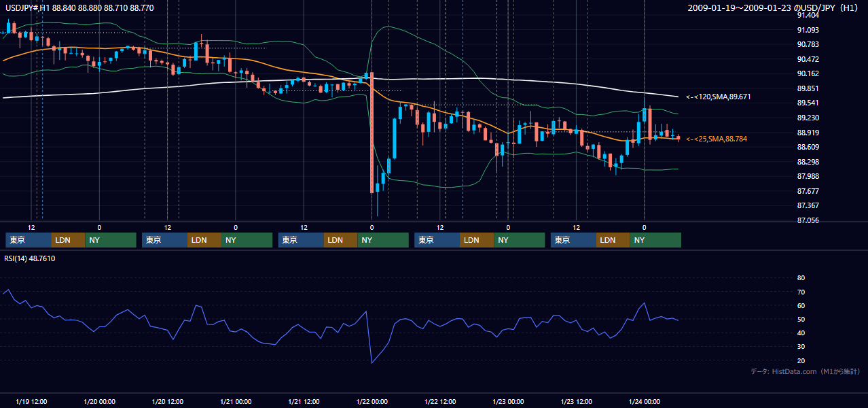The image size is (868, 408).
Task: Select the 120 SMA 89.671 label
Action: [718, 97]
